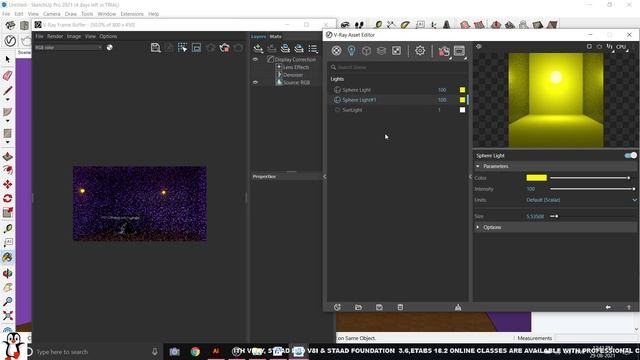Screen dimensions: 640x360
Task: Pick the SketchUp Eraser tool
Action: point(7,76)
